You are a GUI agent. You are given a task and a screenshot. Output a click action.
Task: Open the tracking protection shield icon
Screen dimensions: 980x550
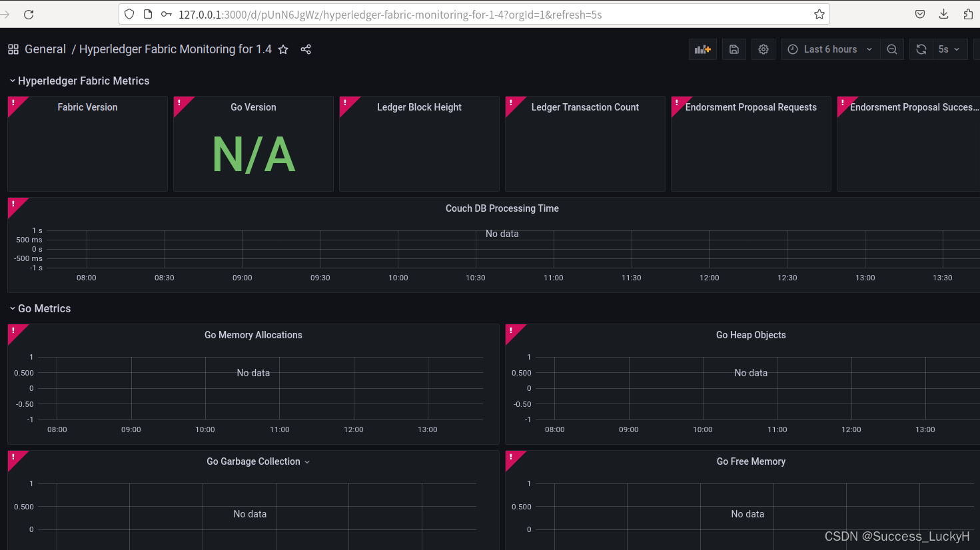(129, 13)
